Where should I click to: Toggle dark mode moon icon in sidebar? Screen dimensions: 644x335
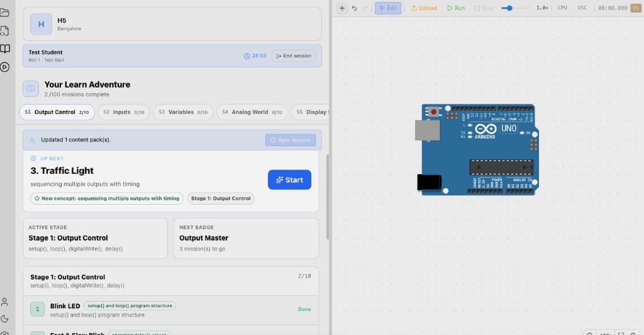coord(4,319)
